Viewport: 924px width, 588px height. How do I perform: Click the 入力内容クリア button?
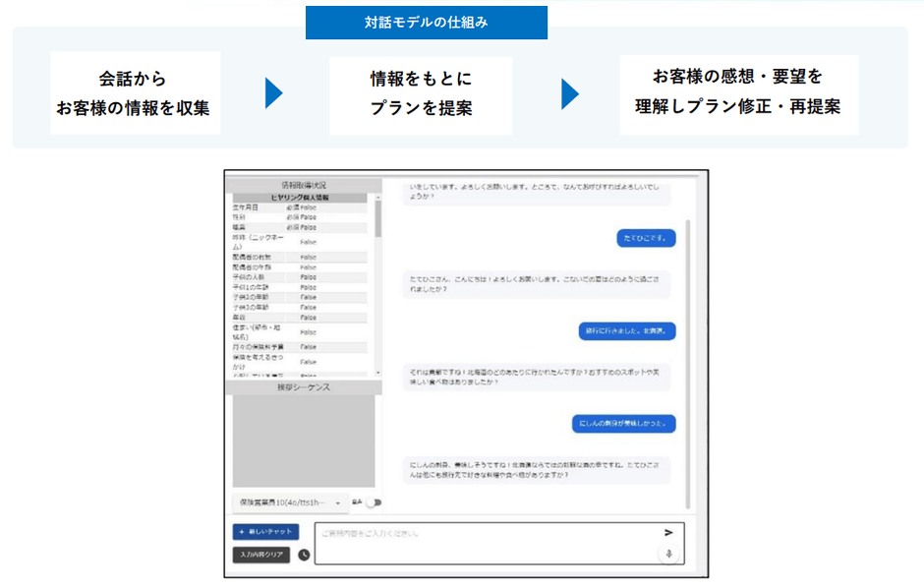(260, 553)
